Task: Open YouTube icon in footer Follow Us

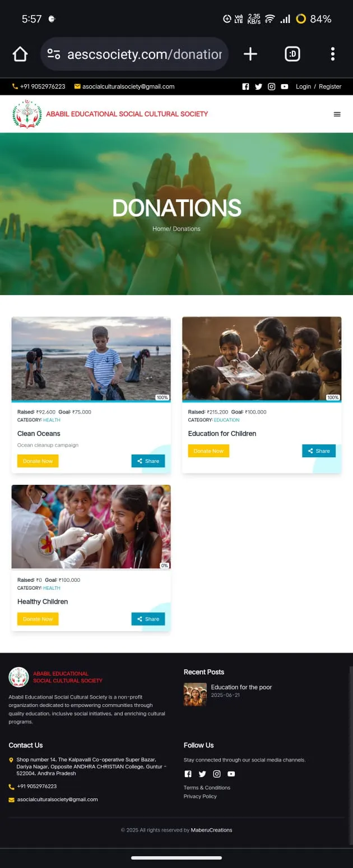Action: point(231,774)
